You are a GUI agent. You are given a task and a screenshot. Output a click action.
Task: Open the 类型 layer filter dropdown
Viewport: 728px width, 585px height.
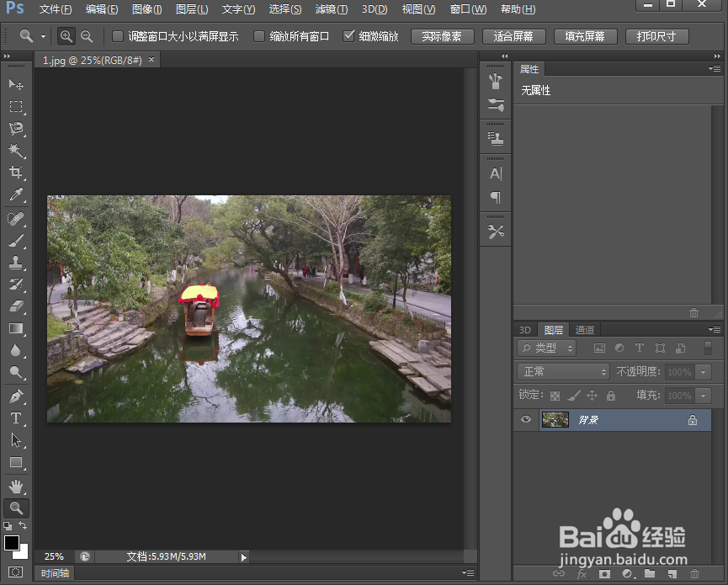coord(546,348)
